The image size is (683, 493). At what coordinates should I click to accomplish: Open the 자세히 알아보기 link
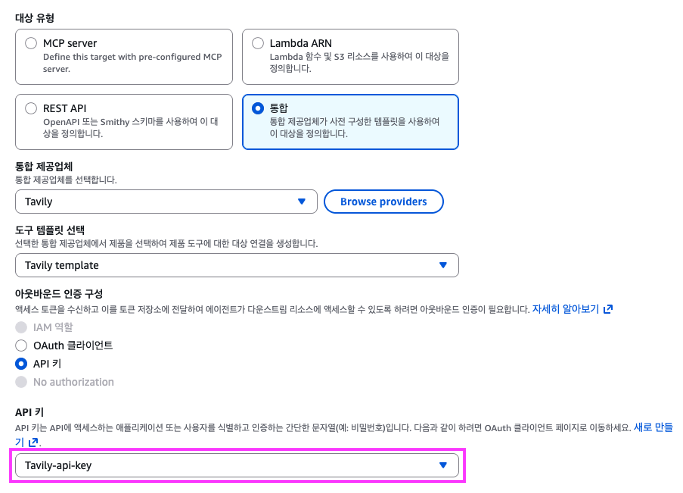tap(565, 310)
